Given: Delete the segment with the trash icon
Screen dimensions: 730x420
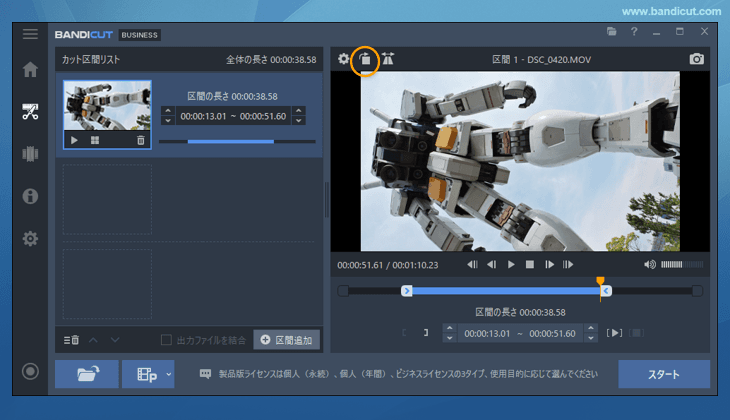Looking at the screenshot, I should point(141,140).
